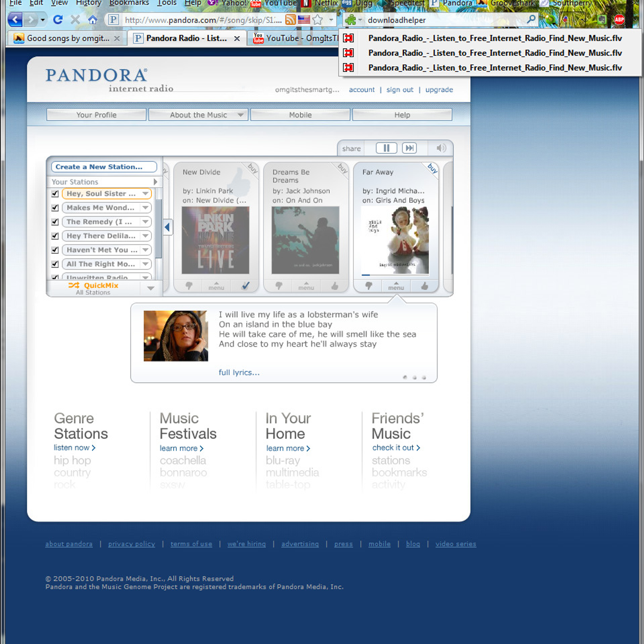Open the search engine selector dropdown

pyautogui.click(x=353, y=19)
